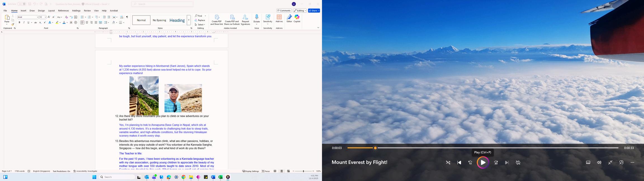Clear all formatting from selection
Screen dimensions: 644x181
[67, 17]
